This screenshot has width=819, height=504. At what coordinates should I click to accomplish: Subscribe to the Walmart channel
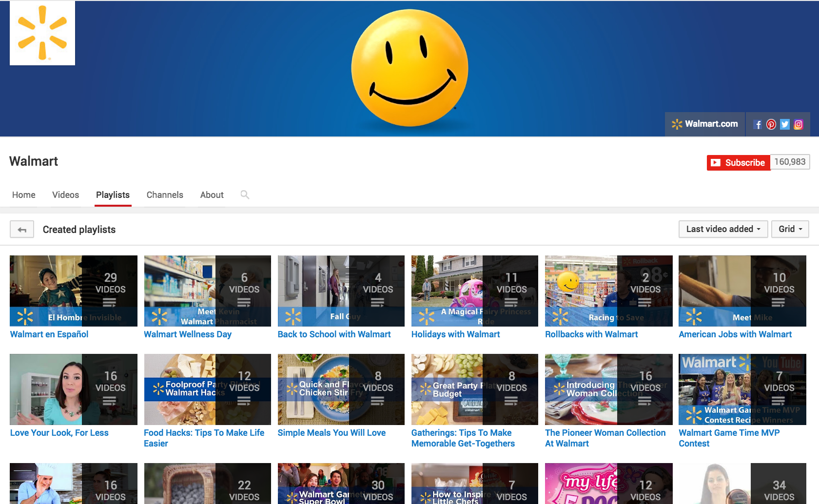[739, 162]
